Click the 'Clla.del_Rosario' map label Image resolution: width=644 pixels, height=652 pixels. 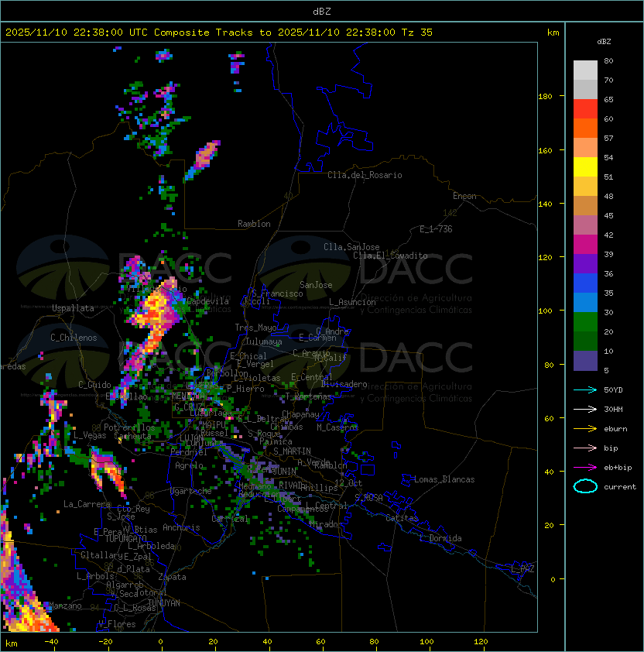tap(365, 175)
